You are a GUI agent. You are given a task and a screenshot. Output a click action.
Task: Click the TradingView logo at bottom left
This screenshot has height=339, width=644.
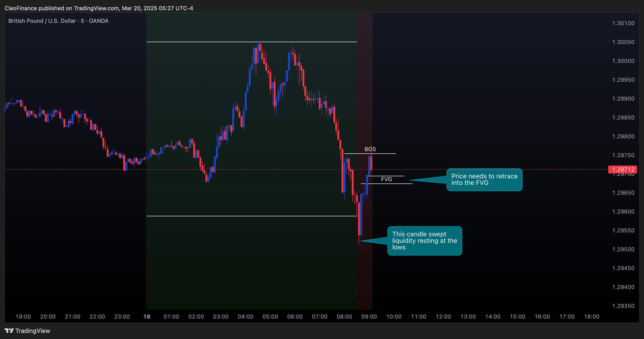(x=27, y=331)
